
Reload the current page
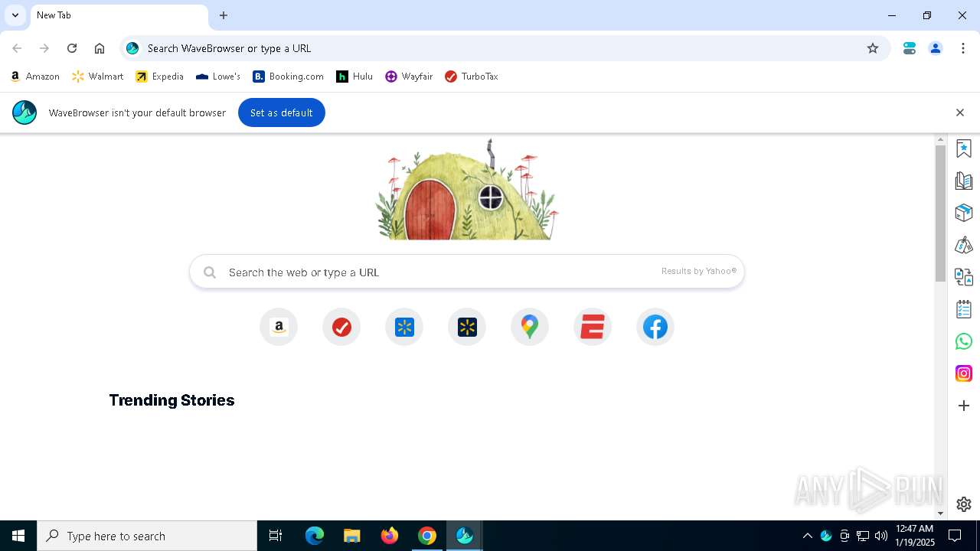point(72,48)
